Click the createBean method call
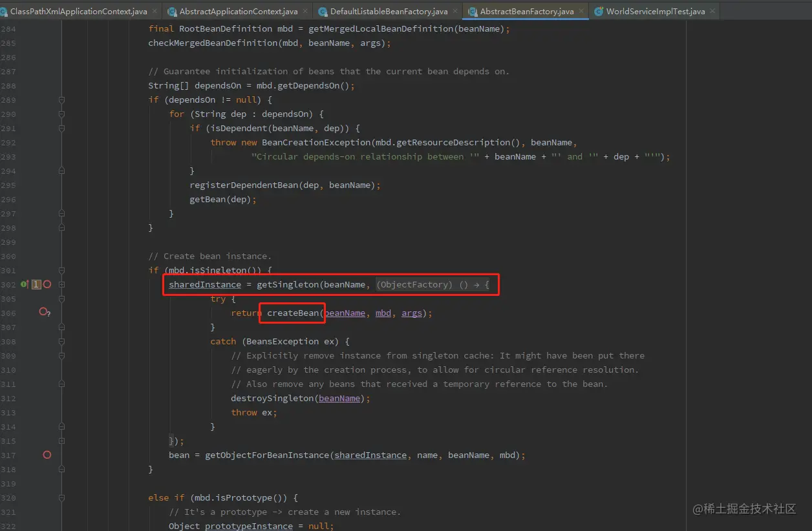Image resolution: width=812 pixels, height=531 pixels. 293,313
